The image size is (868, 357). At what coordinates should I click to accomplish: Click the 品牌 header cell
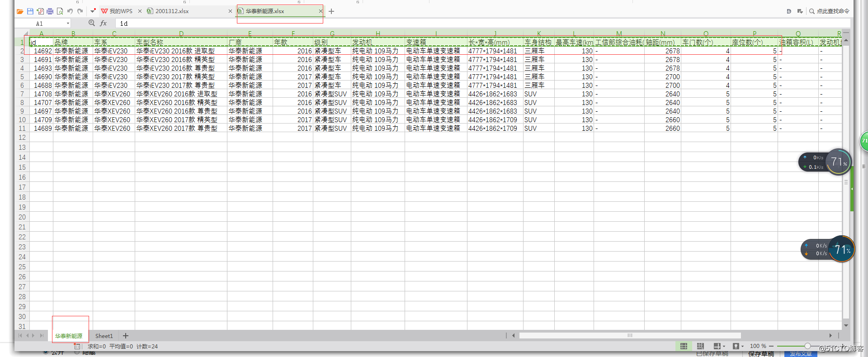click(73, 43)
